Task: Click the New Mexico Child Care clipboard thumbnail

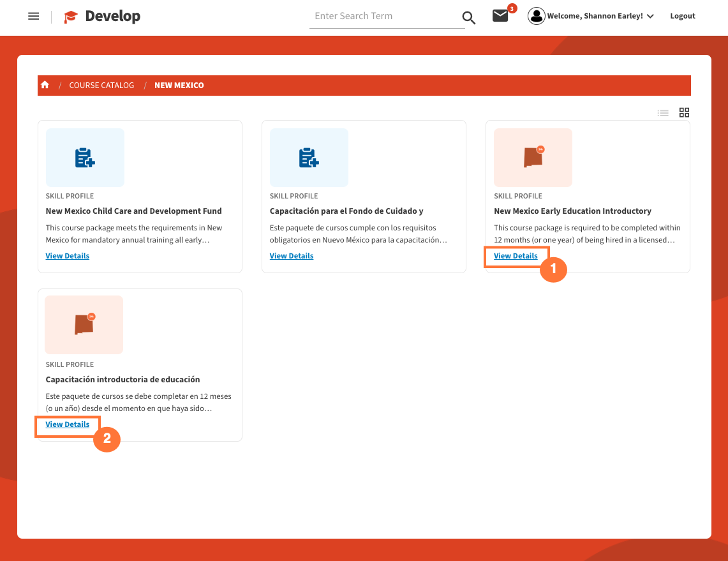Action: [85, 158]
